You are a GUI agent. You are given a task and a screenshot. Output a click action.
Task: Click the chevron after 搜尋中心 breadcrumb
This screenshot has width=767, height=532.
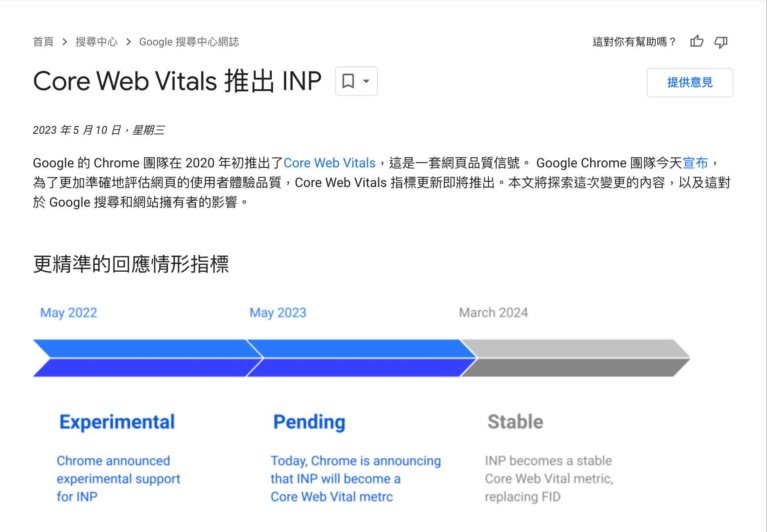[129, 42]
